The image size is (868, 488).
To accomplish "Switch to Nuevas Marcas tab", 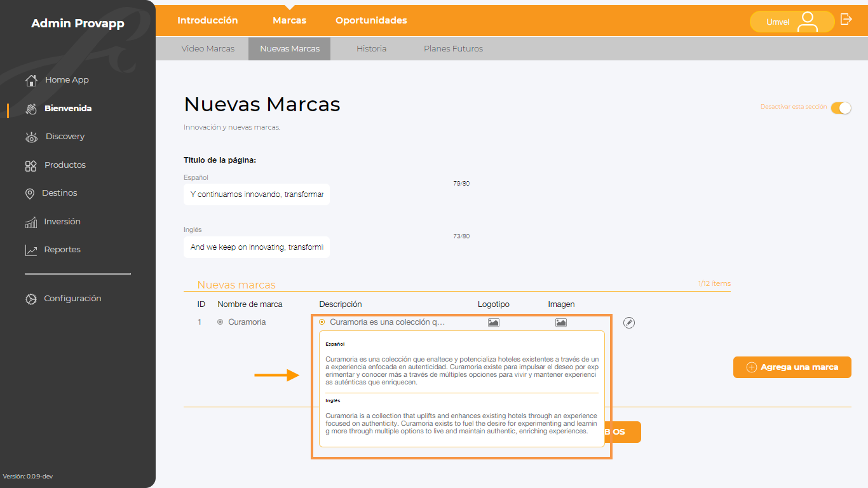I will pos(290,49).
